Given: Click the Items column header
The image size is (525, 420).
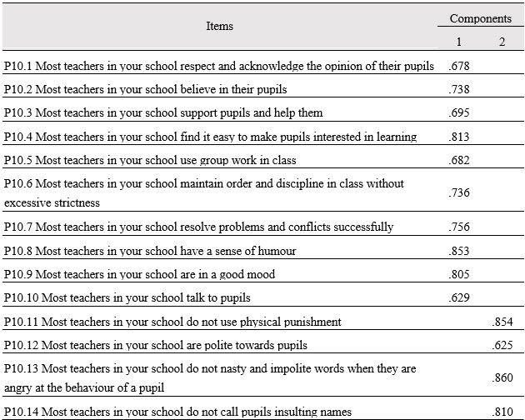Looking at the screenshot, I should click(220, 26).
